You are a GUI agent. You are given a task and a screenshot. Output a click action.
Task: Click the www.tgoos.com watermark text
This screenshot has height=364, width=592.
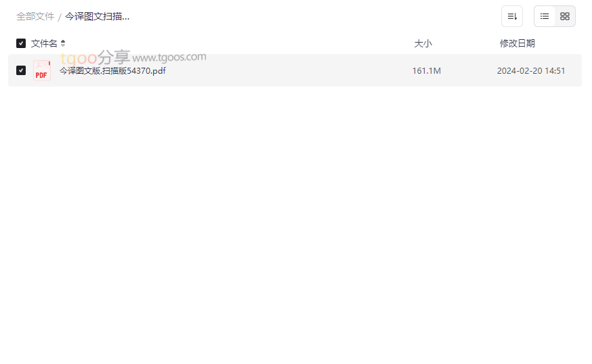[169, 58]
